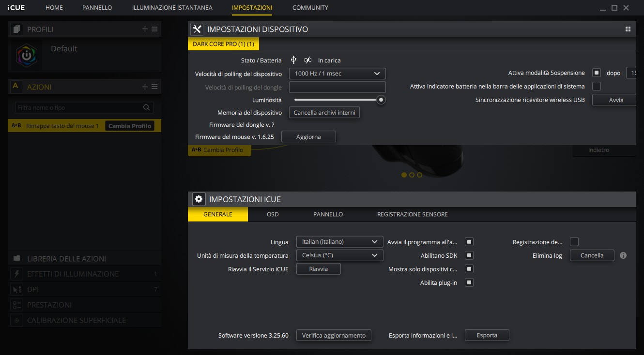Screen dimensions: 644x355
Task: Add a new profile with plus icon
Action: (x=145, y=29)
